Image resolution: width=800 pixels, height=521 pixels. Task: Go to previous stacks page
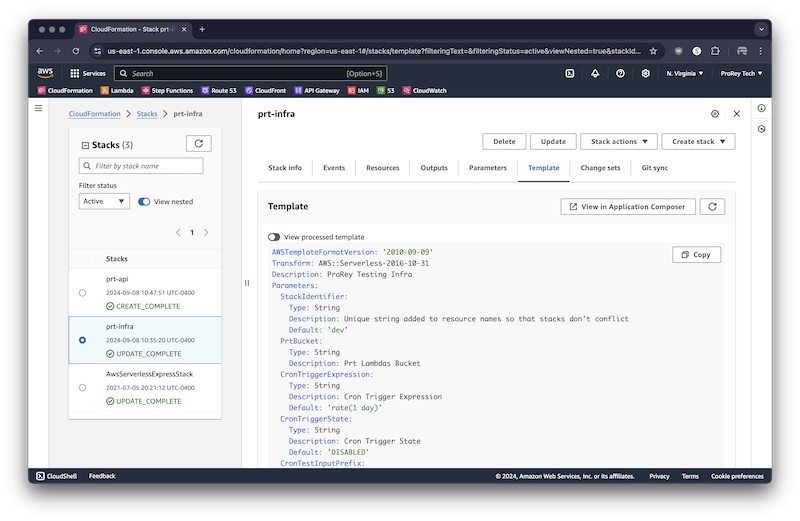178,232
